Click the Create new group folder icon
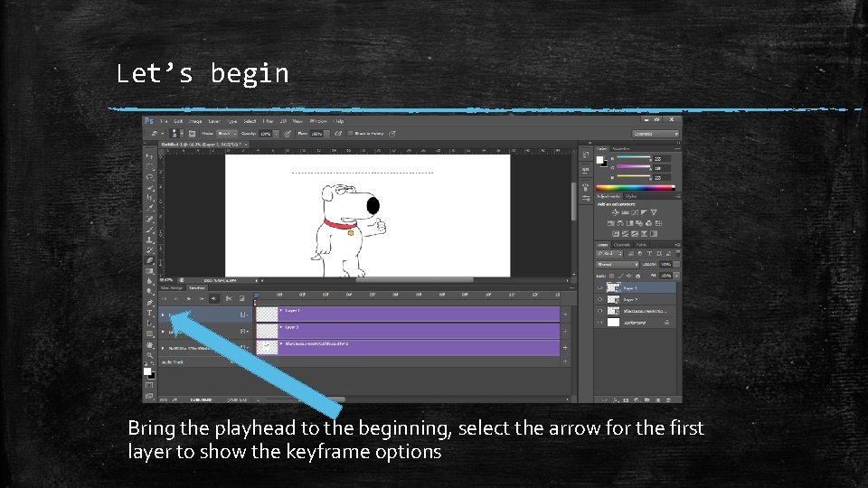This screenshot has width=868, height=488. (647, 399)
